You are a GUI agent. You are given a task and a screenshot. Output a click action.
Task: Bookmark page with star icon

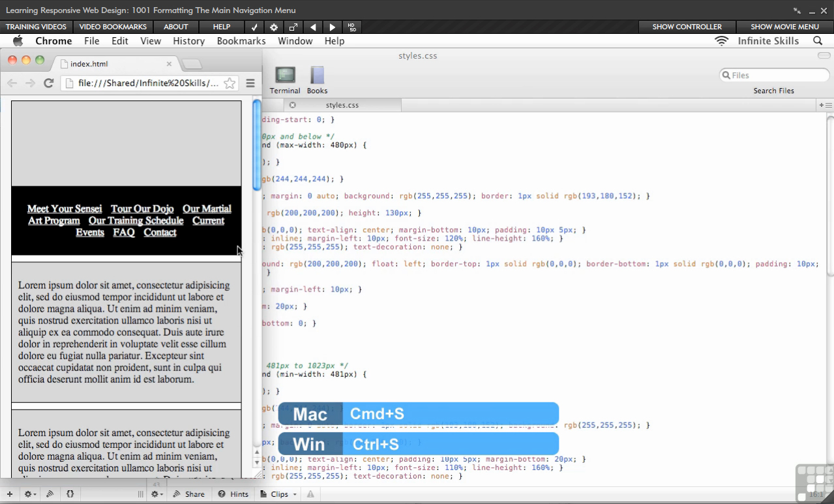tap(230, 83)
